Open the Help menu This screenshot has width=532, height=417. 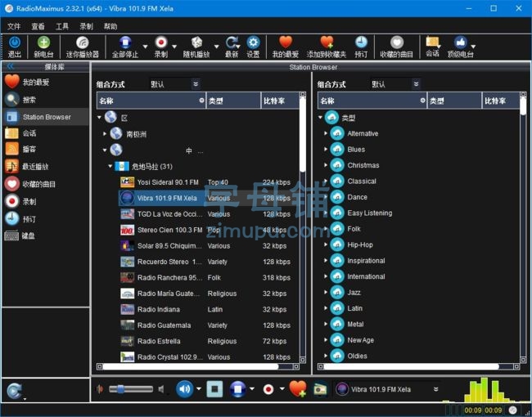point(110,26)
